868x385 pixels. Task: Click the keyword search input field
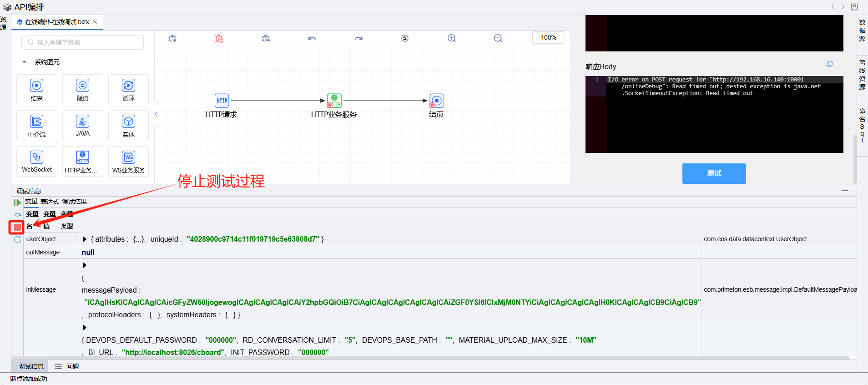[83, 42]
